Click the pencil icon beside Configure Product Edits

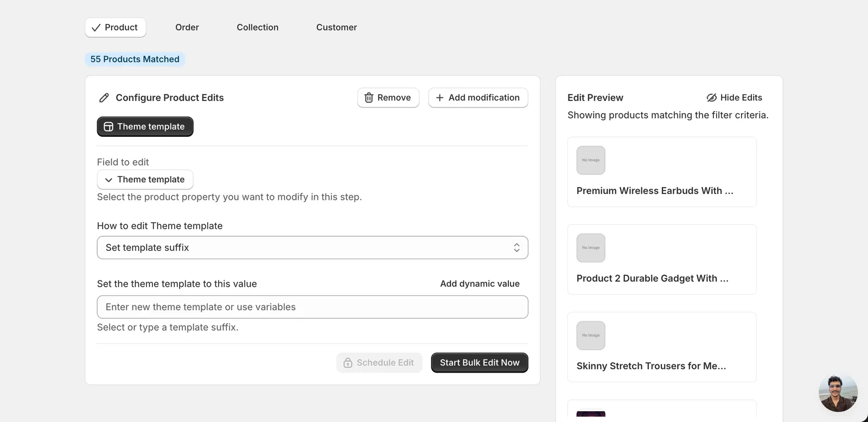pyautogui.click(x=104, y=98)
